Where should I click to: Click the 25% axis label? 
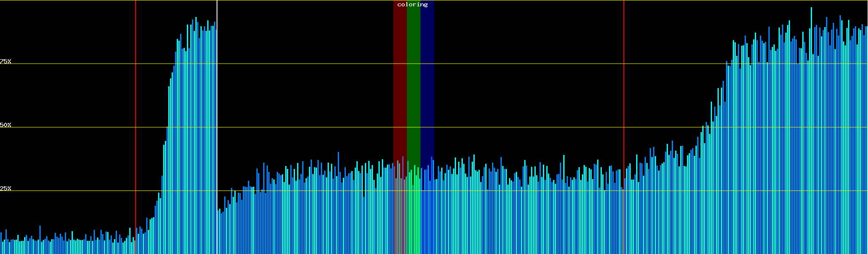[x=6, y=188]
